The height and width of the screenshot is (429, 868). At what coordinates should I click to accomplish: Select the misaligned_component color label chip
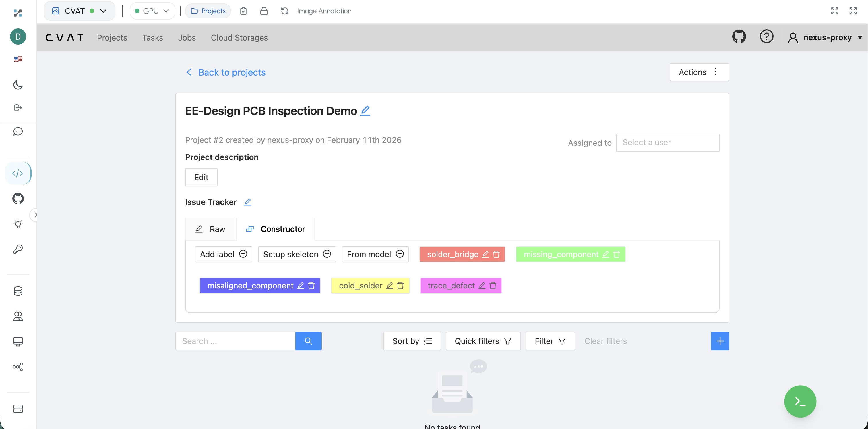click(x=250, y=286)
